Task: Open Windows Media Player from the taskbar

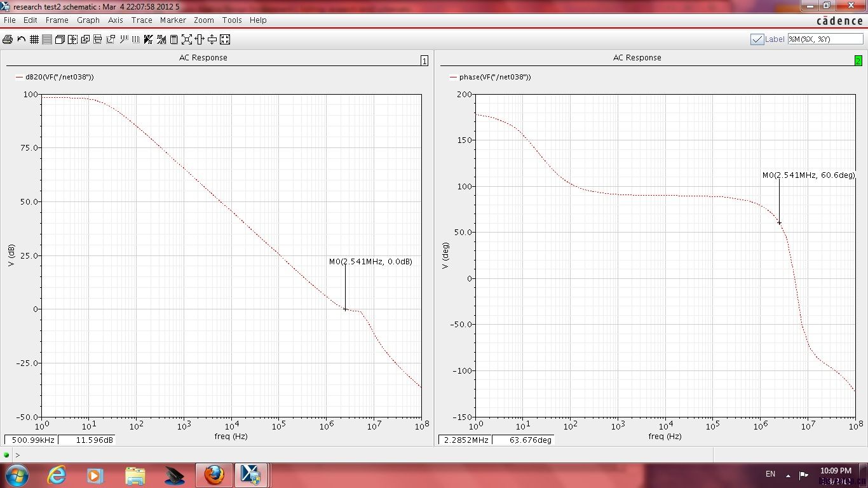Action: coord(95,475)
